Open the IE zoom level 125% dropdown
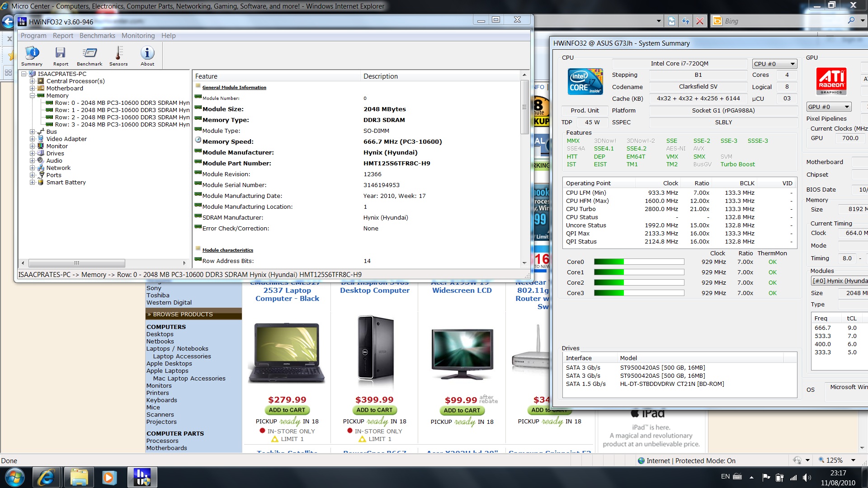The width and height of the screenshot is (868, 488). [853, 460]
